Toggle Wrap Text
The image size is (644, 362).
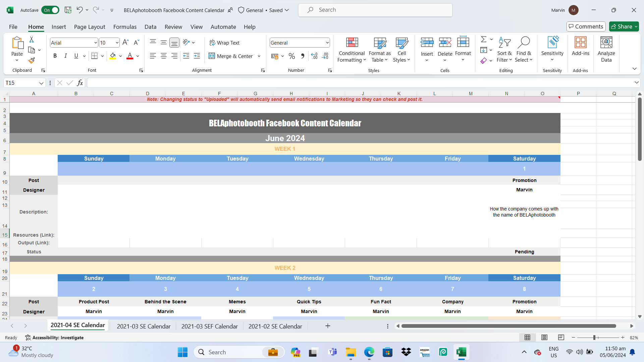pos(224,43)
